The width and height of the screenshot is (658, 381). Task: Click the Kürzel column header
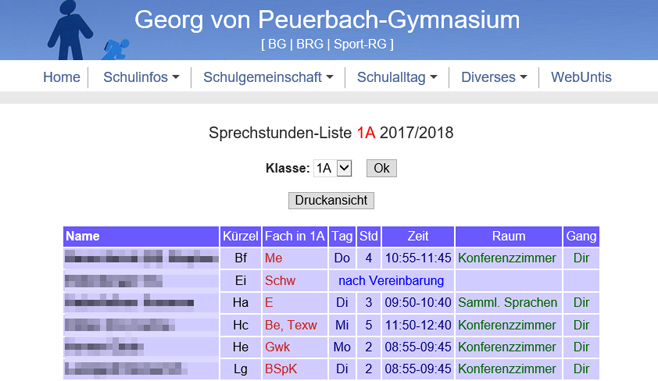click(240, 236)
